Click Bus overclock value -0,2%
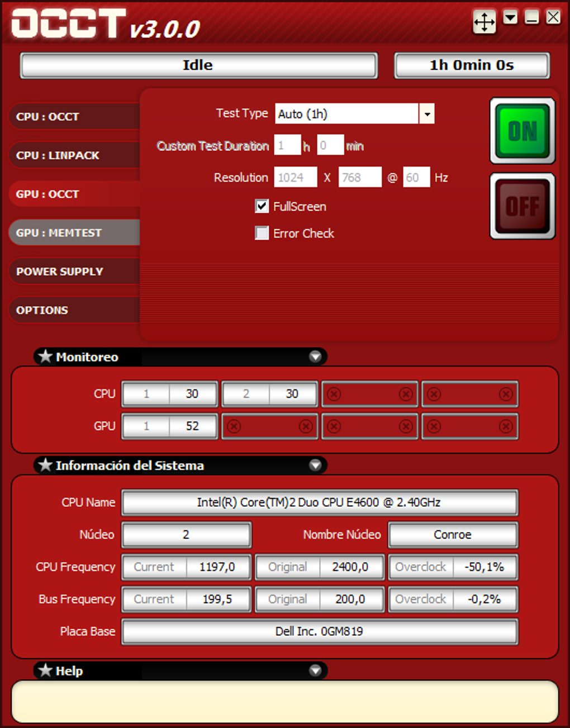Viewport: 570px width, 728px height. click(x=484, y=599)
